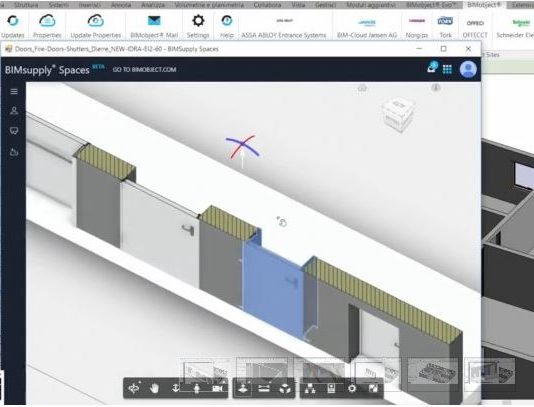Switch to the Sistemi ribbon tab

(x=58, y=5)
